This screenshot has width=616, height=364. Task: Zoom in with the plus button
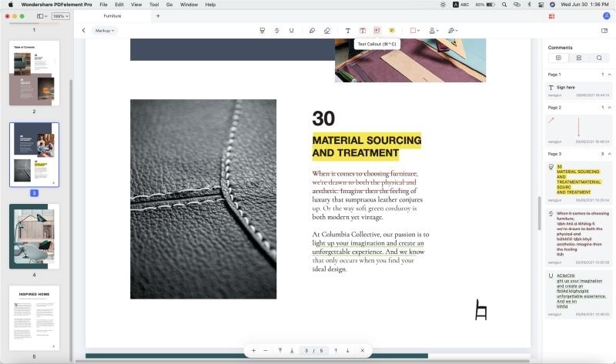[253, 351]
